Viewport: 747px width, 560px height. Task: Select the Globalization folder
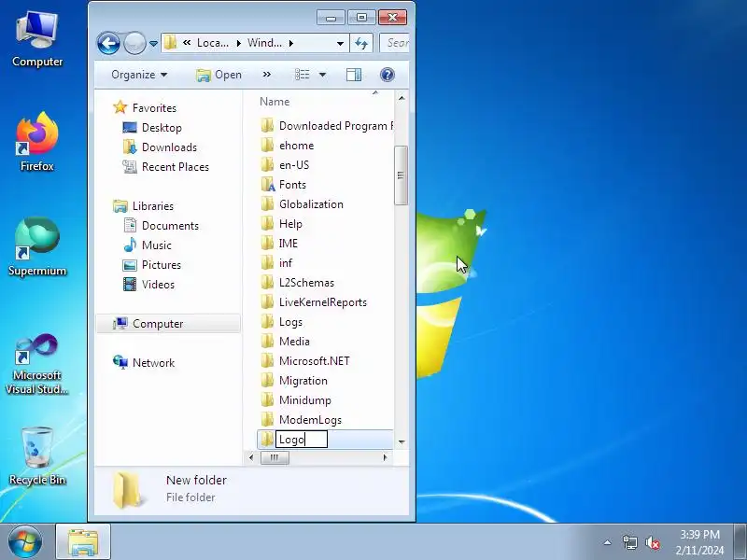302,203
